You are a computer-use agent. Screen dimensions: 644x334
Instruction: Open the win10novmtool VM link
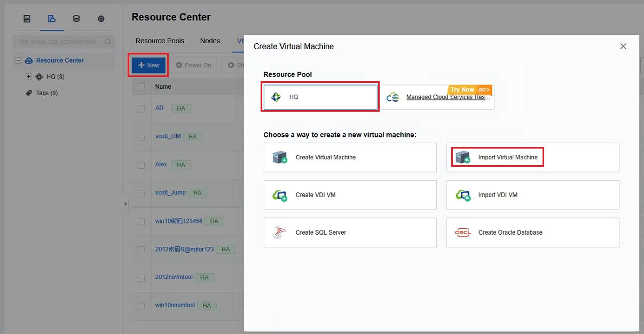[x=176, y=306]
